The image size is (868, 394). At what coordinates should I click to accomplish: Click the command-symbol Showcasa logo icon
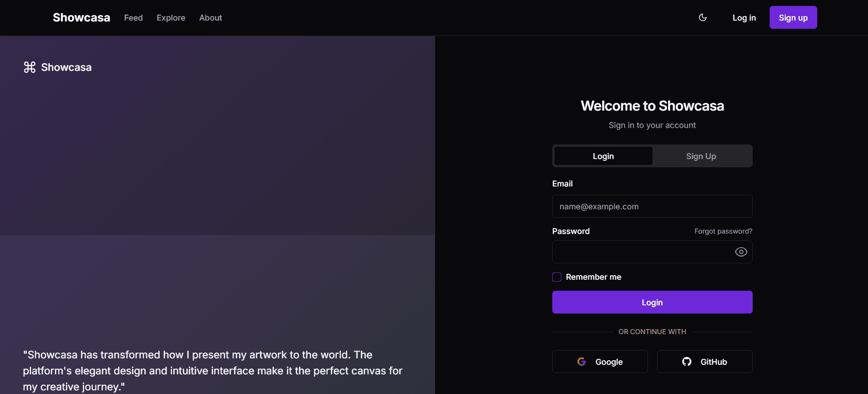[30, 67]
